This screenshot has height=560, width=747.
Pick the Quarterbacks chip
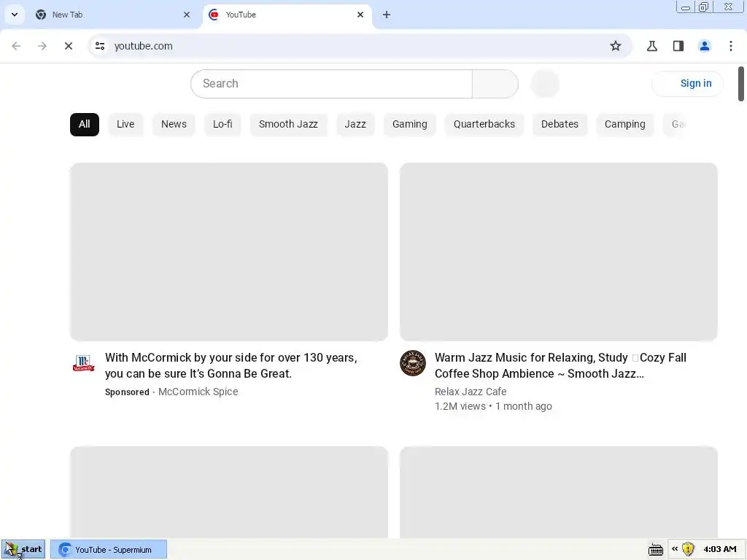(x=484, y=124)
